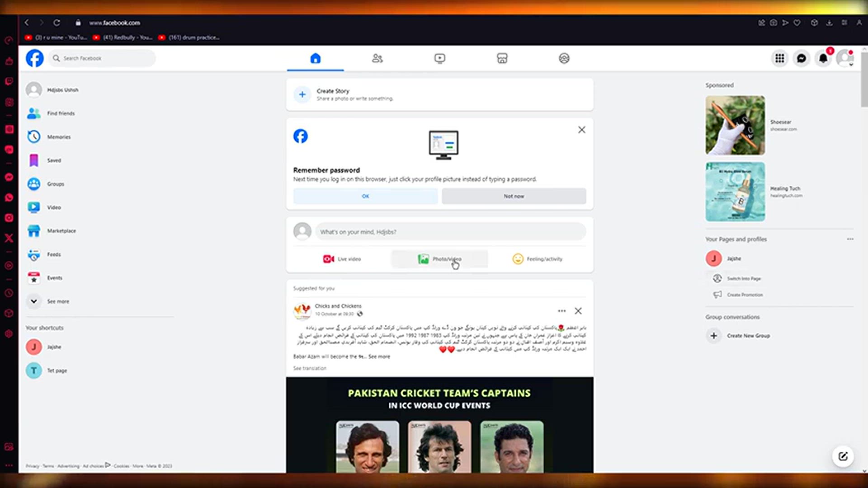Expand the See more section in left sidebar
868x488 pixels.
click(x=34, y=301)
